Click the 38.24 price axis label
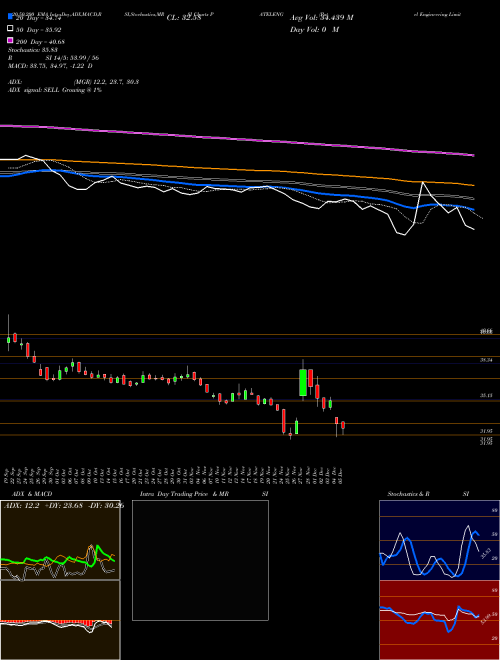This screenshot has height=660, width=500. (486, 360)
